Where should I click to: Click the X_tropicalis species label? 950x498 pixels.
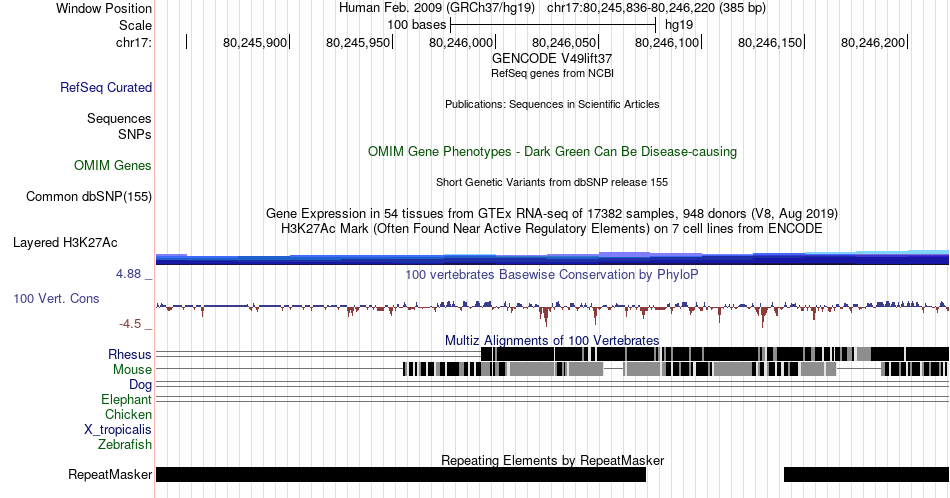[118, 430]
